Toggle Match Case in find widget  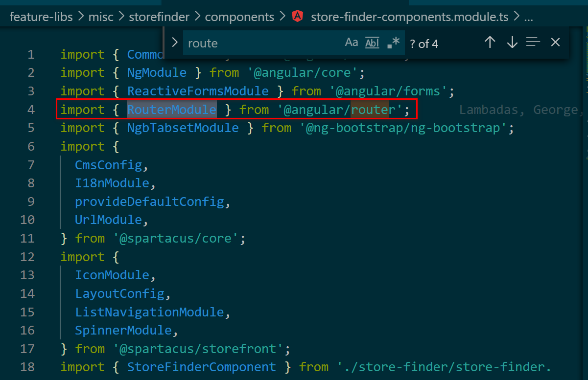pos(352,43)
